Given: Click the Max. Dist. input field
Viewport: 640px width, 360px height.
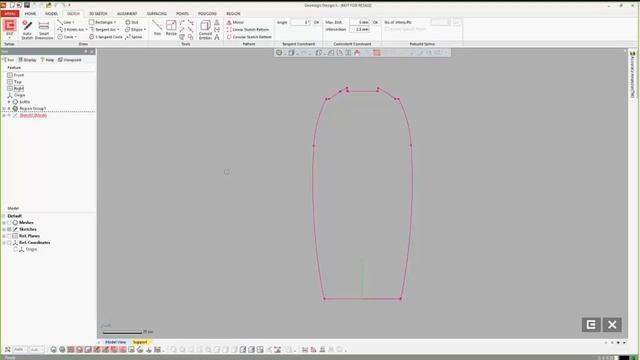Looking at the screenshot, I should tap(360, 22).
